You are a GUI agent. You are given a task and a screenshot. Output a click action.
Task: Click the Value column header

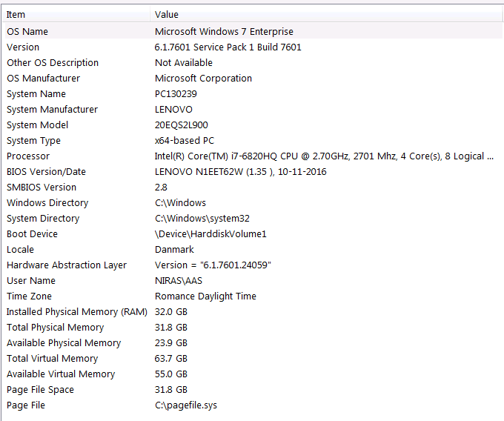pyautogui.click(x=326, y=15)
